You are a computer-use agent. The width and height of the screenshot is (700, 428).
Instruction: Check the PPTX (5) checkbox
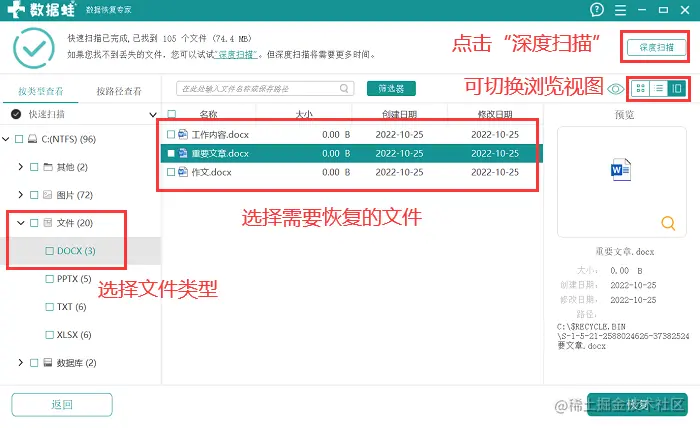pos(50,279)
